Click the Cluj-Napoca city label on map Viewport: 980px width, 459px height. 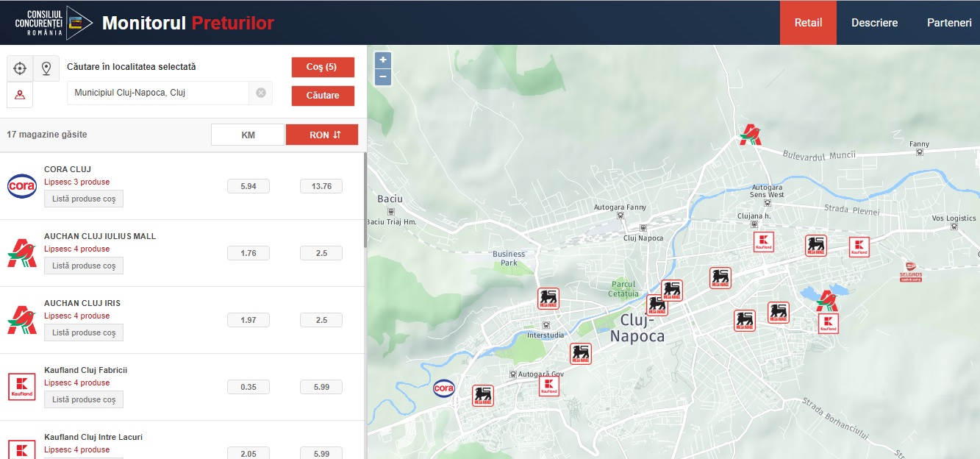pos(637,328)
